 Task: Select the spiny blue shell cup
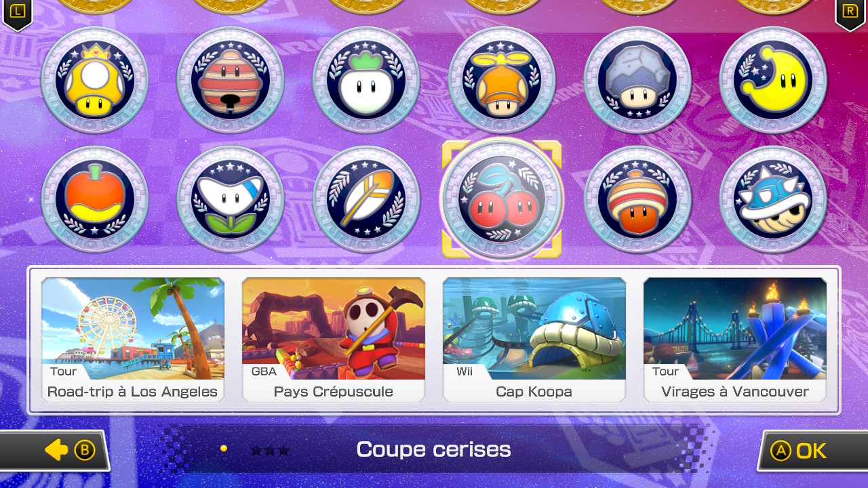[x=773, y=199]
